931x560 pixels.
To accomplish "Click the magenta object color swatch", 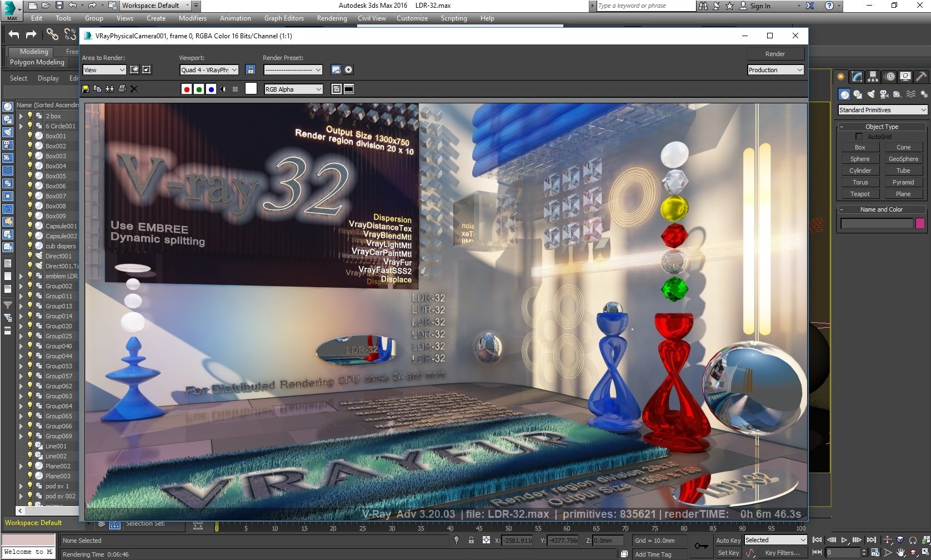I will point(920,223).
